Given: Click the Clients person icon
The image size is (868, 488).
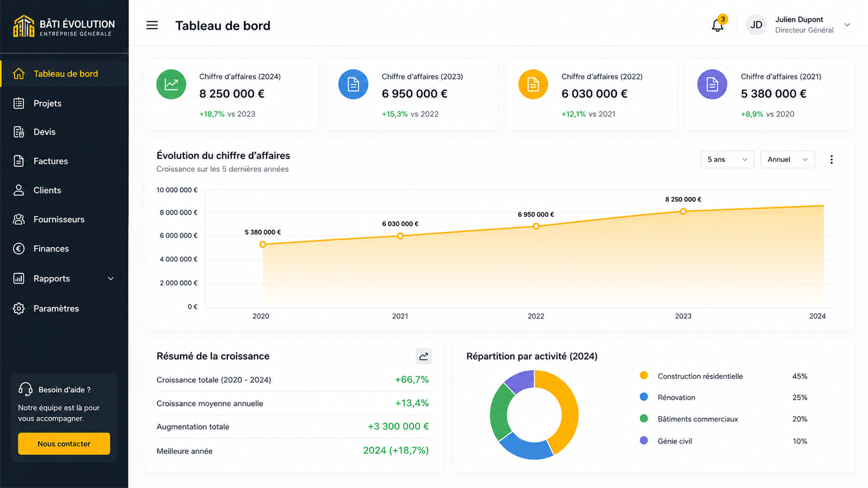Looking at the screenshot, I should pyautogui.click(x=19, y=190).
